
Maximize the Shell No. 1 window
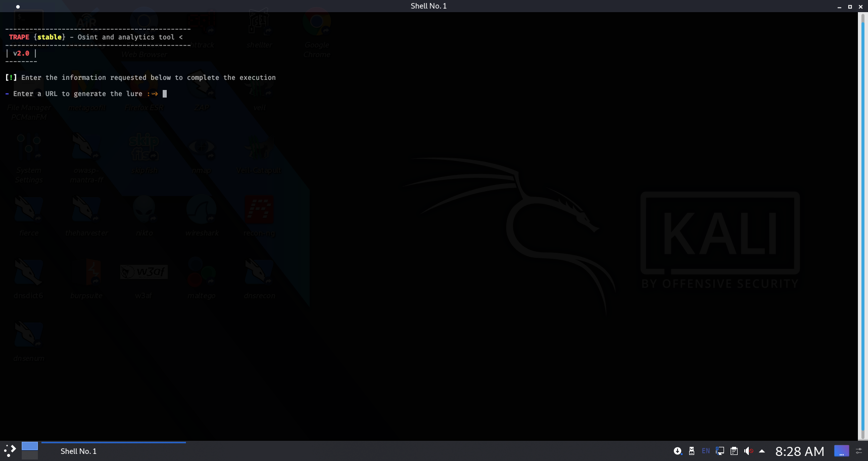(x=850, y=7)
